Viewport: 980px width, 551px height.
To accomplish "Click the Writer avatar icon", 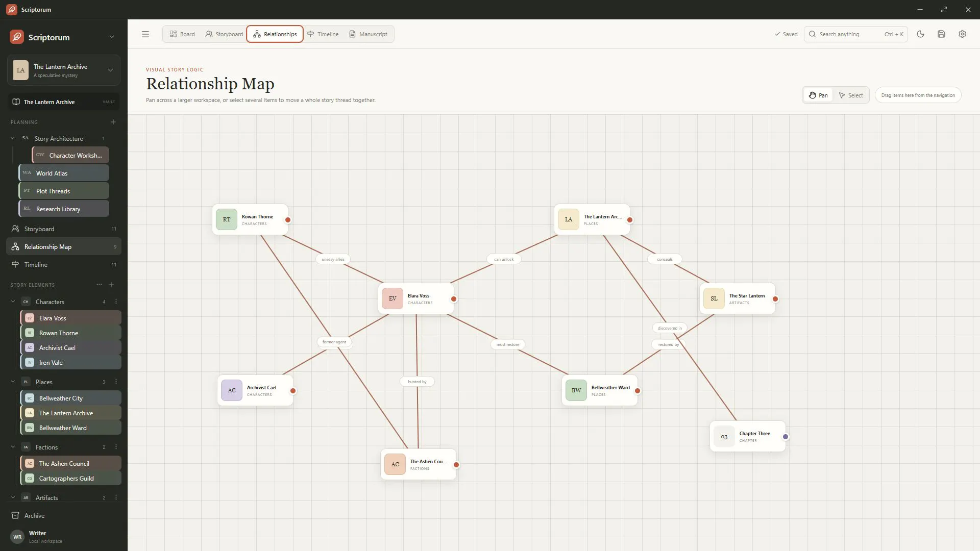I will [x=17, y=537].
